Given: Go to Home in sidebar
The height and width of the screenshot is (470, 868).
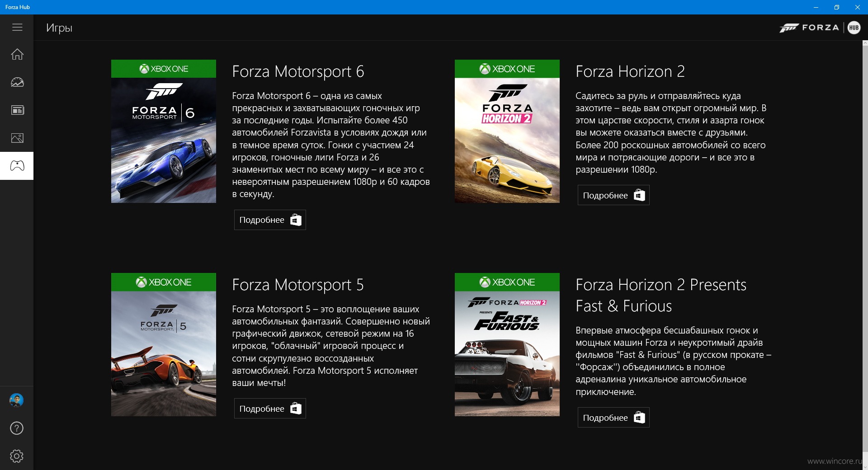Looking at the screenshot, I should (17, 54).
